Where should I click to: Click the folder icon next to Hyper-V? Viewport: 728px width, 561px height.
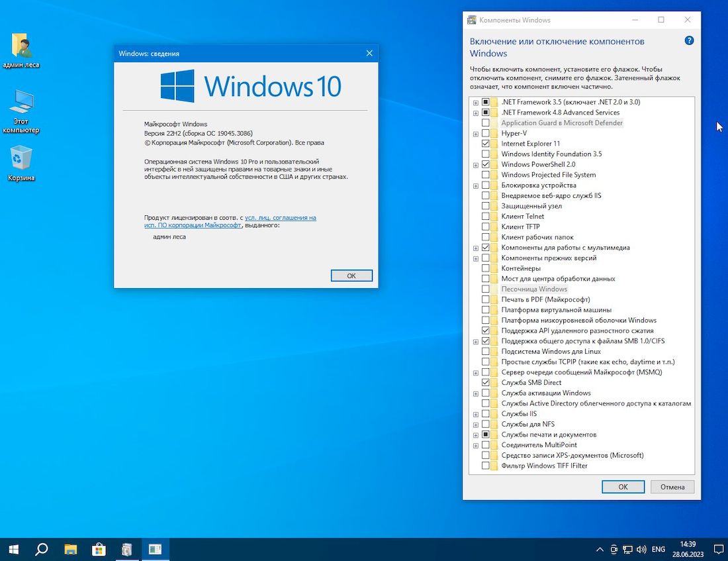point(494,133)
